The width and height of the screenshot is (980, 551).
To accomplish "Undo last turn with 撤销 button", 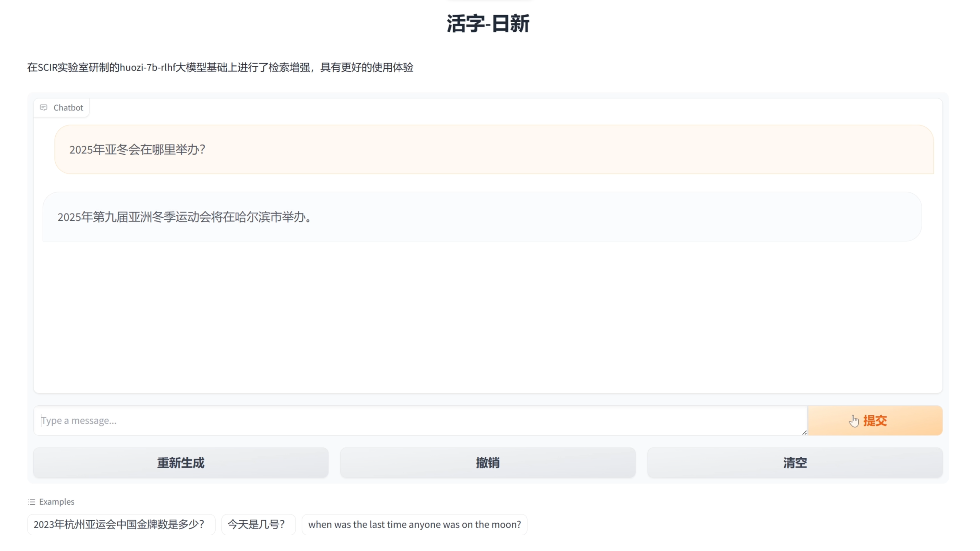I will [488, 463].
